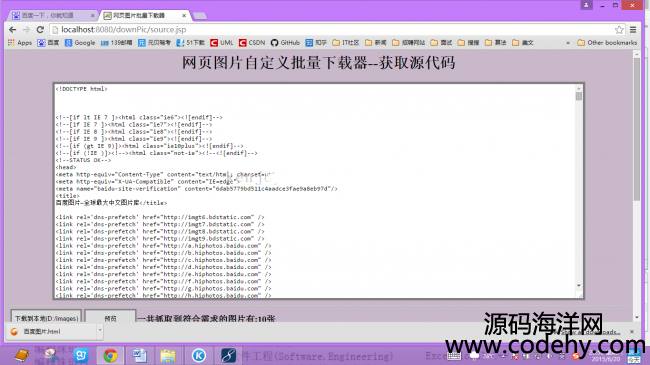Show hidden bookmarks with the chevron
650x365 pixels.
568,43
